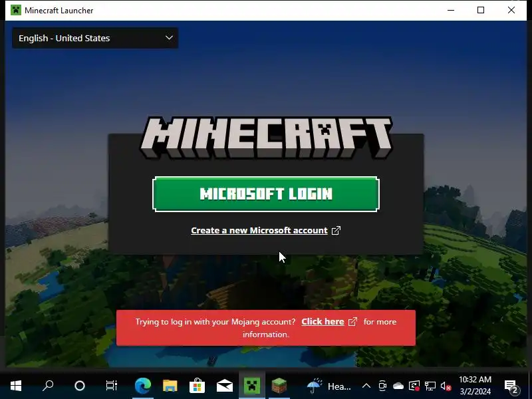Click external link icon next to Click here
The height and width of the screenshot is (399, 532).
pos(352,321)
